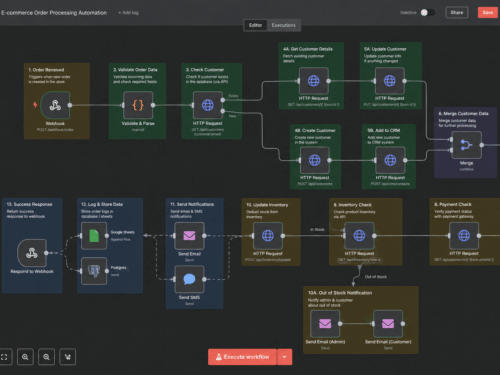The width and height of the screenshot is (500, 375).
Task: Select the '2. Validate Order Data' sticky note title
Action: coord(135,70)
